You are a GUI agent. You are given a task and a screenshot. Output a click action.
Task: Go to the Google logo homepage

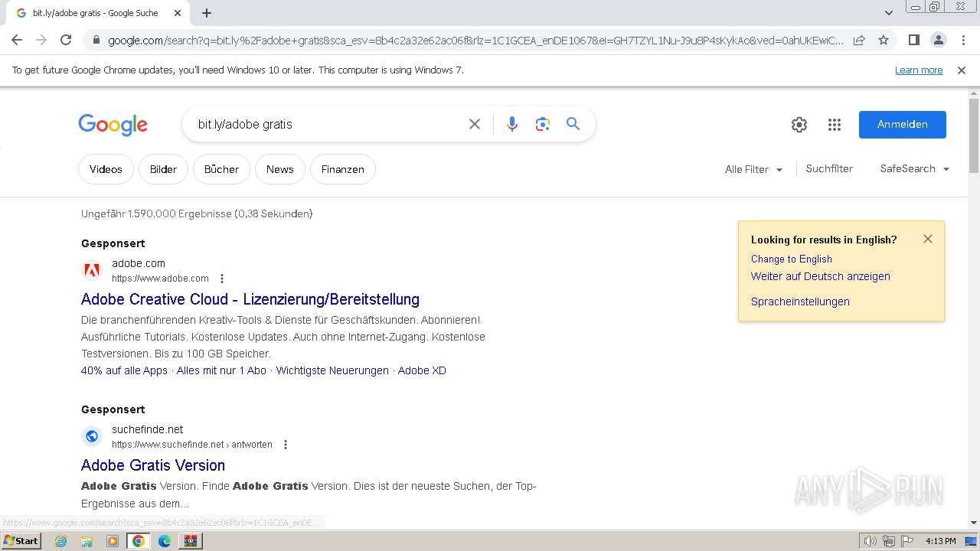[x=113, y=125]
